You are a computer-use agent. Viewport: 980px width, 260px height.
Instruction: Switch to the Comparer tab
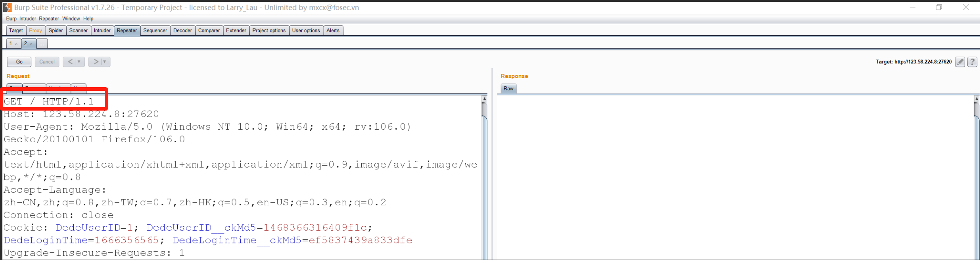pyautogui.click(x=209, y=31)
